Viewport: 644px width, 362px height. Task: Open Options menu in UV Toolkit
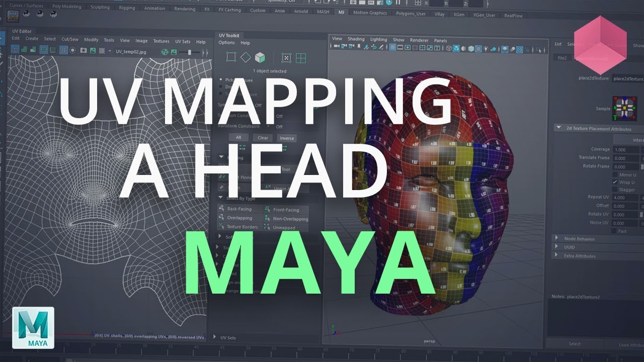tap(226, 43)
